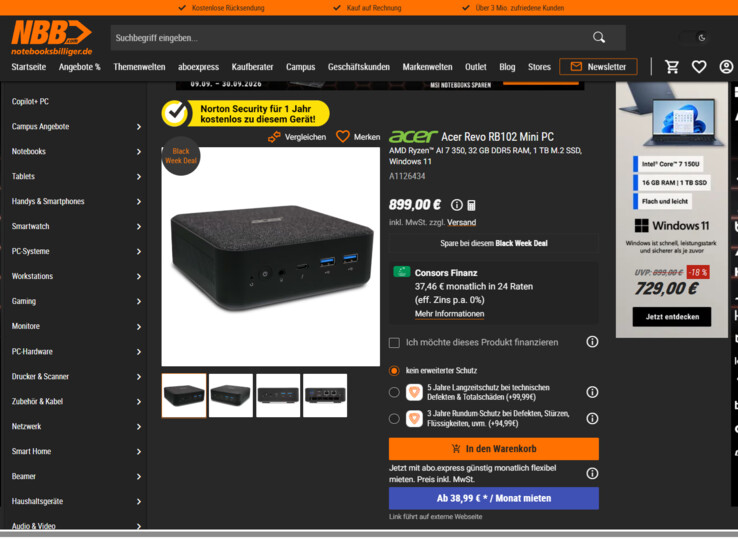The height and width of the screenshot is (539, 738).
Task: Open Netzwerk sidebar category
Action: 26,426
